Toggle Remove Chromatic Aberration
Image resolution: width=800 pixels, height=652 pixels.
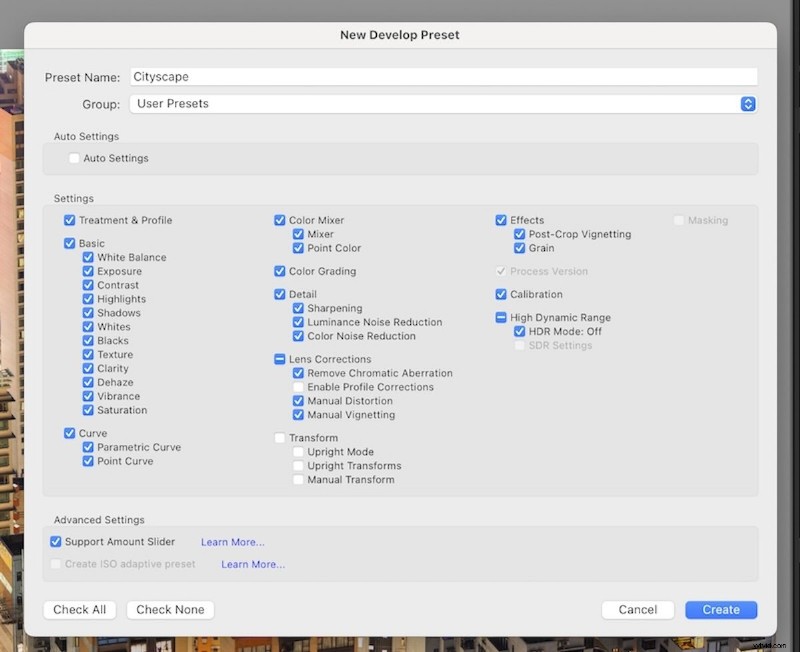click(298, 373)
